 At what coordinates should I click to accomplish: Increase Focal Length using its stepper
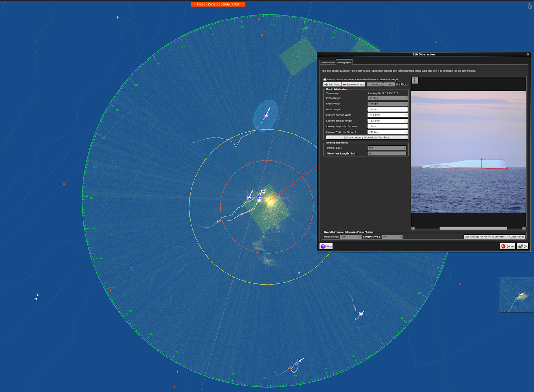pos(406,108)
